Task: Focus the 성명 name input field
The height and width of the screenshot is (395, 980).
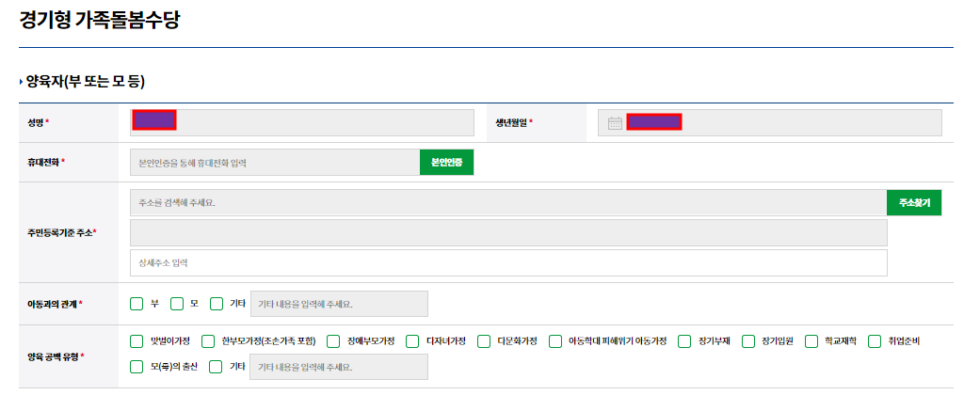Action: point(302,122)
